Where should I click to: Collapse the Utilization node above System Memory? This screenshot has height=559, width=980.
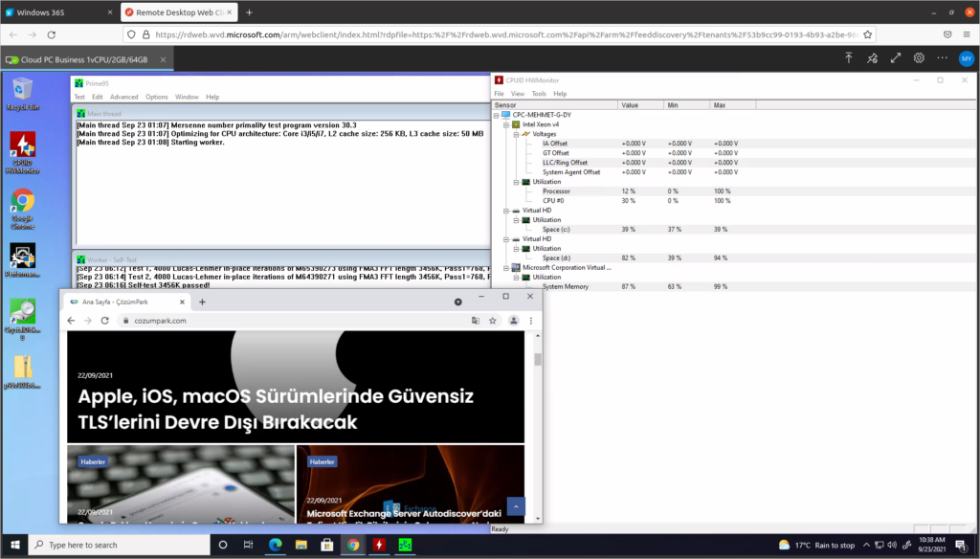pos(516,277)
